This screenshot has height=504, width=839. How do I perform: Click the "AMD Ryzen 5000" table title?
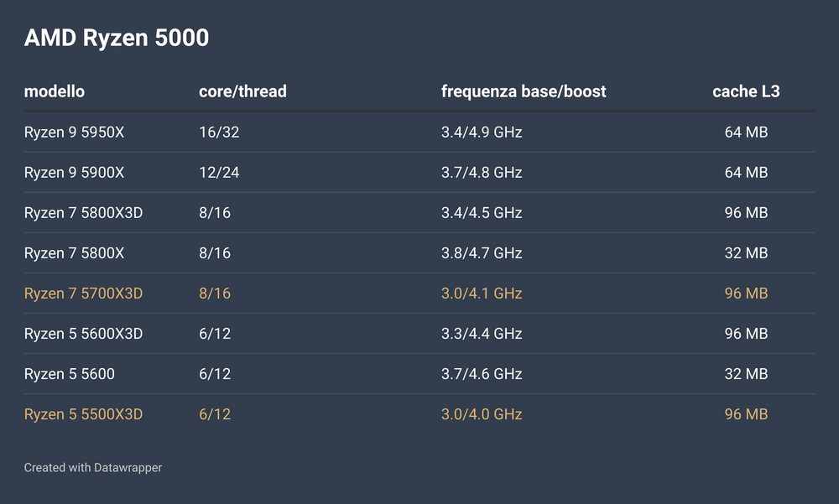click(117, 38)
